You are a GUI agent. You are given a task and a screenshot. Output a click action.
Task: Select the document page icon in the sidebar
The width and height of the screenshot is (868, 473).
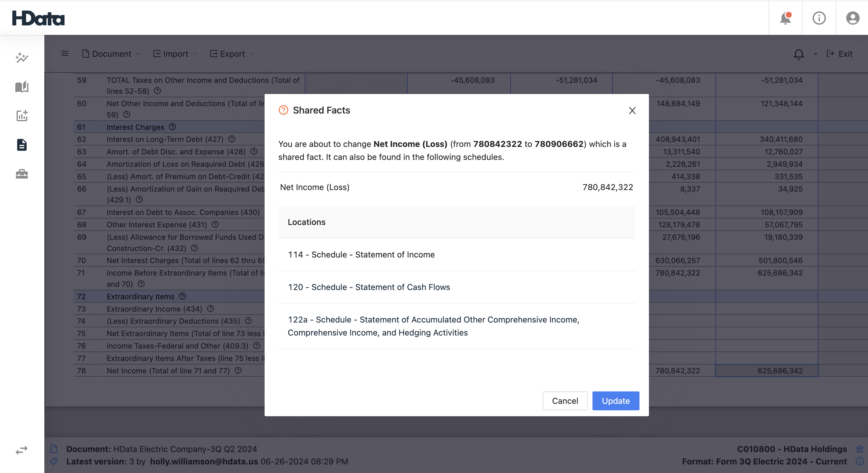pyautogui.click(x=22, y=145)
